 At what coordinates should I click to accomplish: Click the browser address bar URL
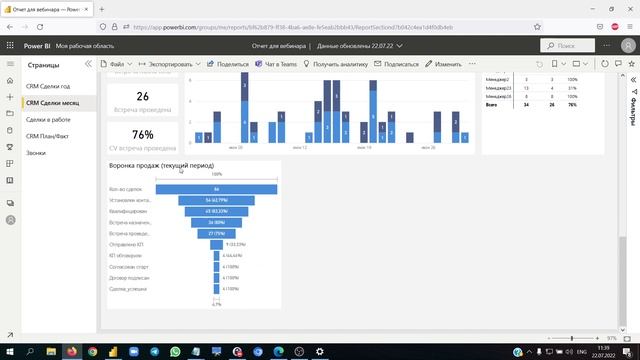click(x=293, y=27)
